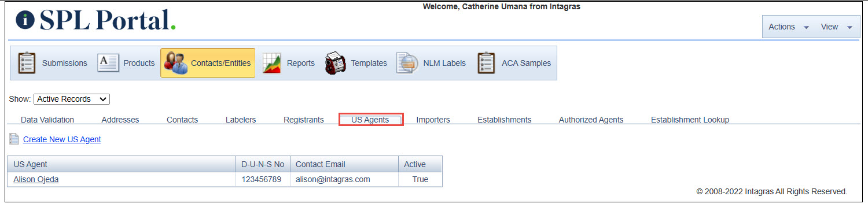Select the Contacts/Entities people icon

pyautogui.click(x=176, y=63)
